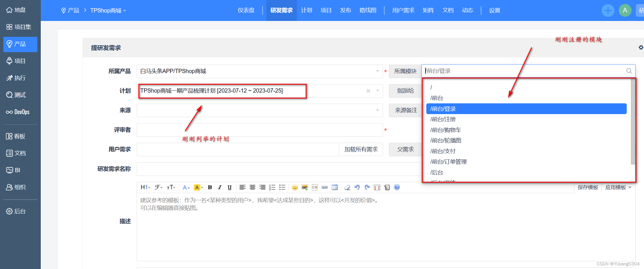644x269 pixels.
Task: Insert a bulleted list
Action: 282,187
